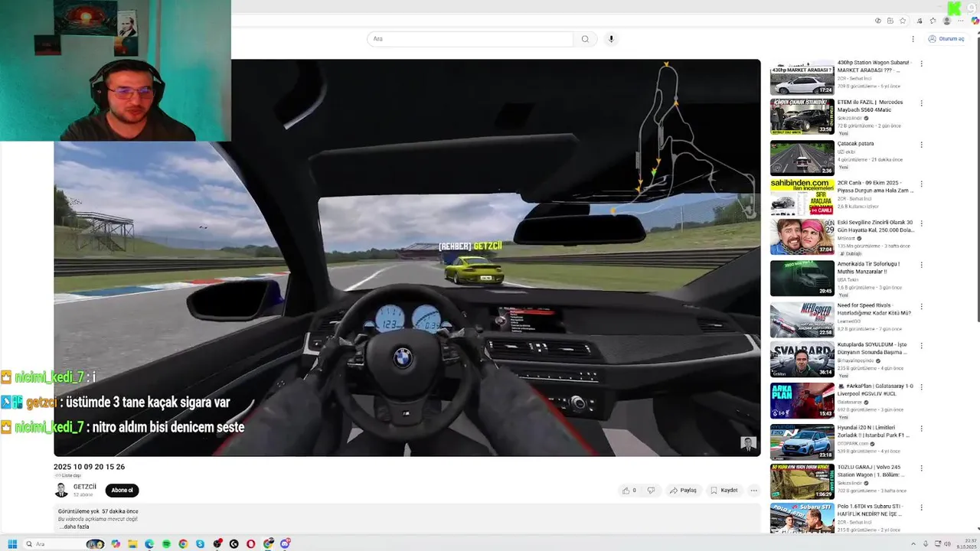Image resolution: width=980 pixels, height=551 pixels.
Task: Open the 430hp MARKET ARABASI thumbnail
Action: [802, 78]
